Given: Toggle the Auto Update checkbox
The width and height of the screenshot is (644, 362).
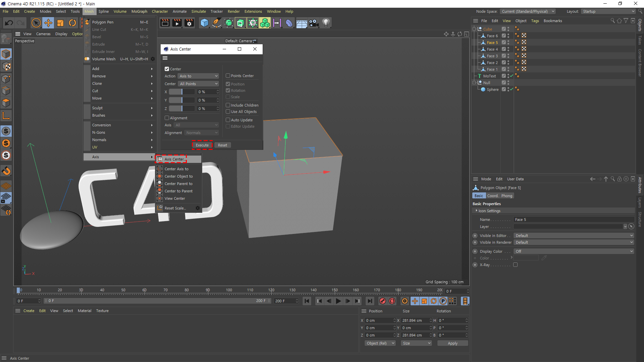Looking at the screenshot, I should (x=228, y=120).
